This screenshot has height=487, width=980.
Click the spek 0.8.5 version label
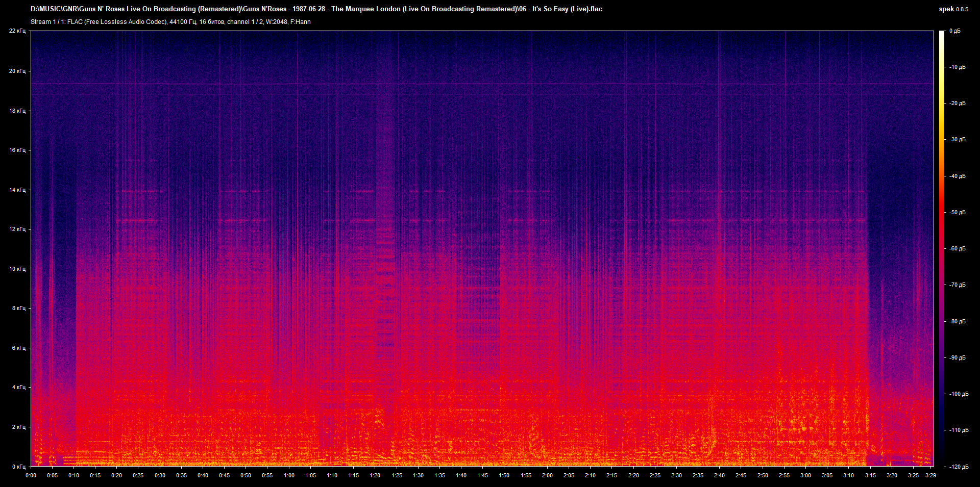pyautogui.click(x=953, y=9)
